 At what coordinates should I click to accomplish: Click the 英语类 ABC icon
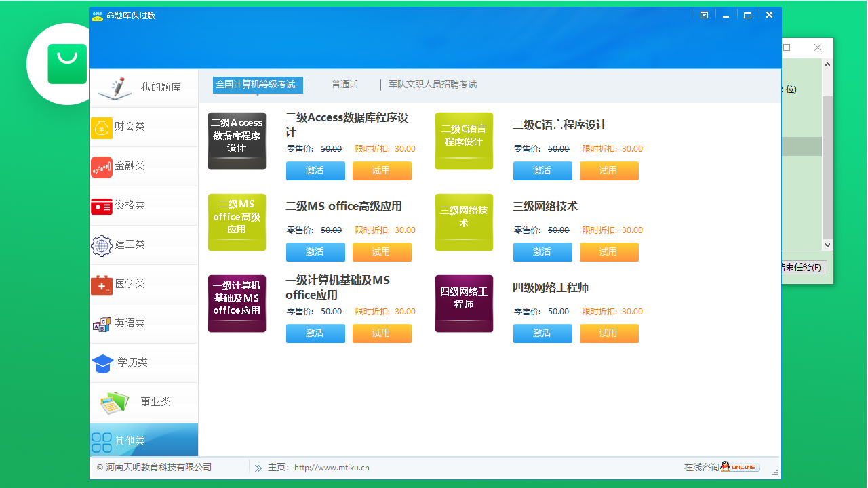[102, 324]
